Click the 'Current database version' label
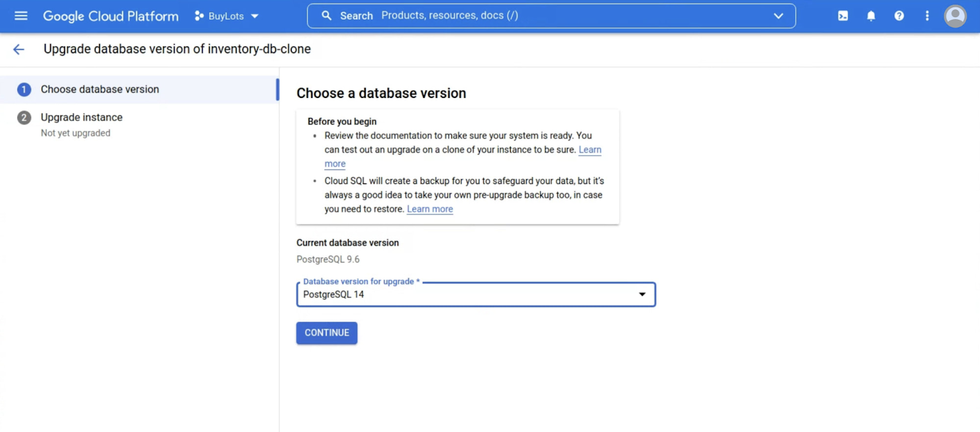980x432 pixels. [347, 243]
